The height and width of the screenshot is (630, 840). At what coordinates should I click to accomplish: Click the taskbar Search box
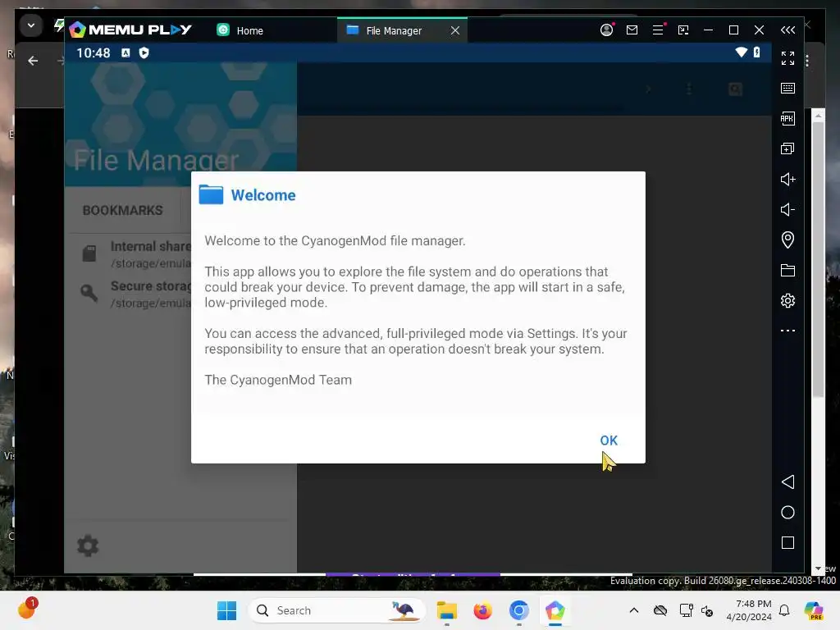click(337, 610)
